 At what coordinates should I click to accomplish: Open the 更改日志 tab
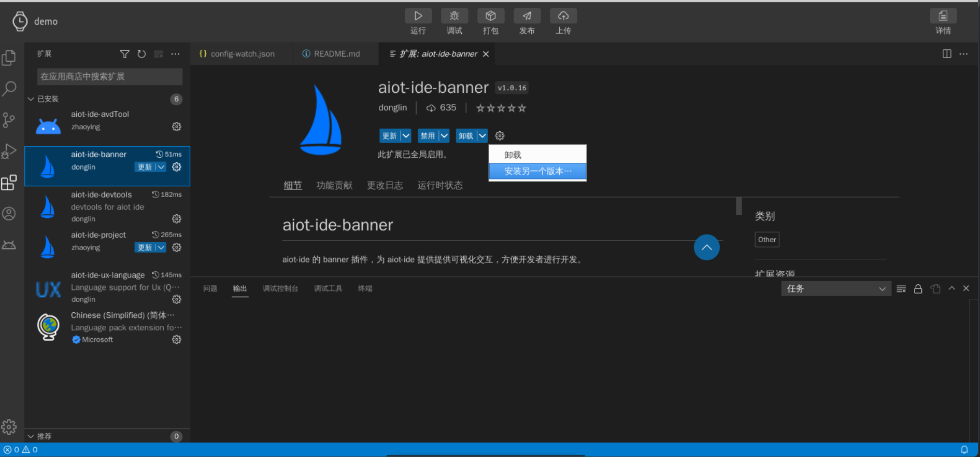click(x=385, y=186)
